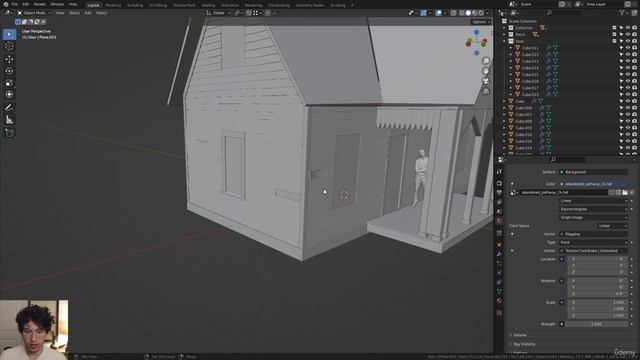Toggle viewport overlays button
This screenshot has width=640, height=360.
pos(439,13)
